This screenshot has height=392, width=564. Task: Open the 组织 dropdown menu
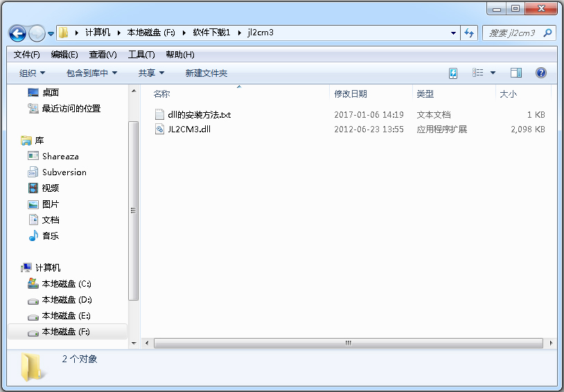32,73
